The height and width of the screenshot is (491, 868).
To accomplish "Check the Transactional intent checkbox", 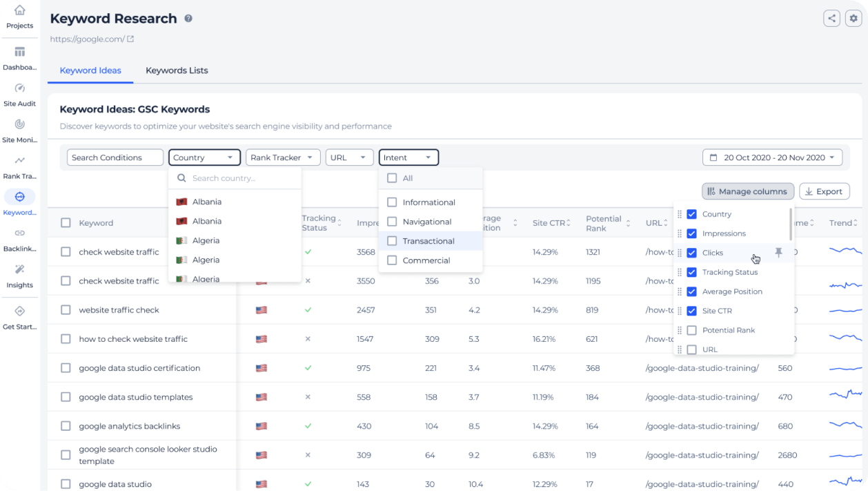I will [392, 241].
